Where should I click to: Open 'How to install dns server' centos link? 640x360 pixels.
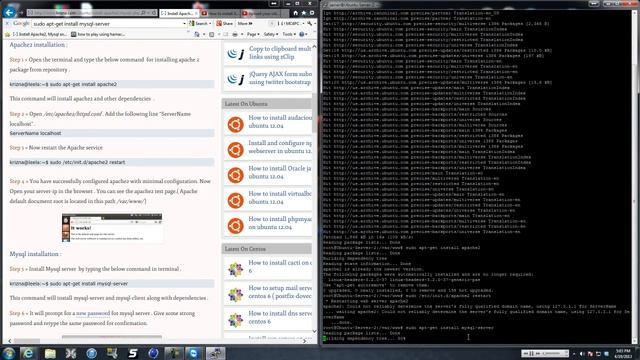click(x=280, y=317)
